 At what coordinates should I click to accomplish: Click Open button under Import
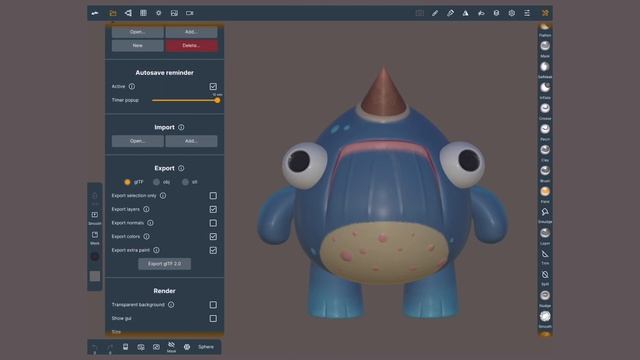pyautogui.click(x=138, y=141)
